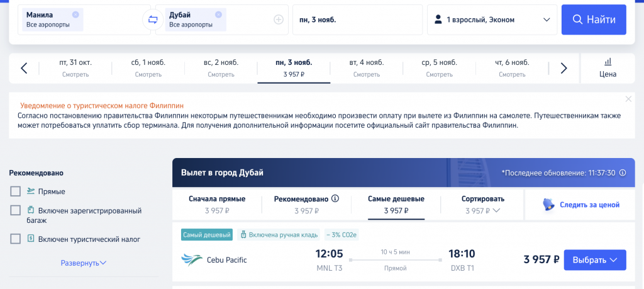Select the вт, 4 нояб. date
644x289 pixels.
point(367,68)
